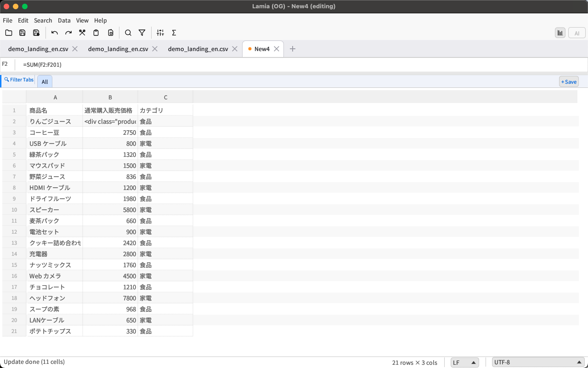Image resolution: width=588 pixels, height=368 pixels.
Task: Click the LANケーブル cell
Action: coord(55,320)
